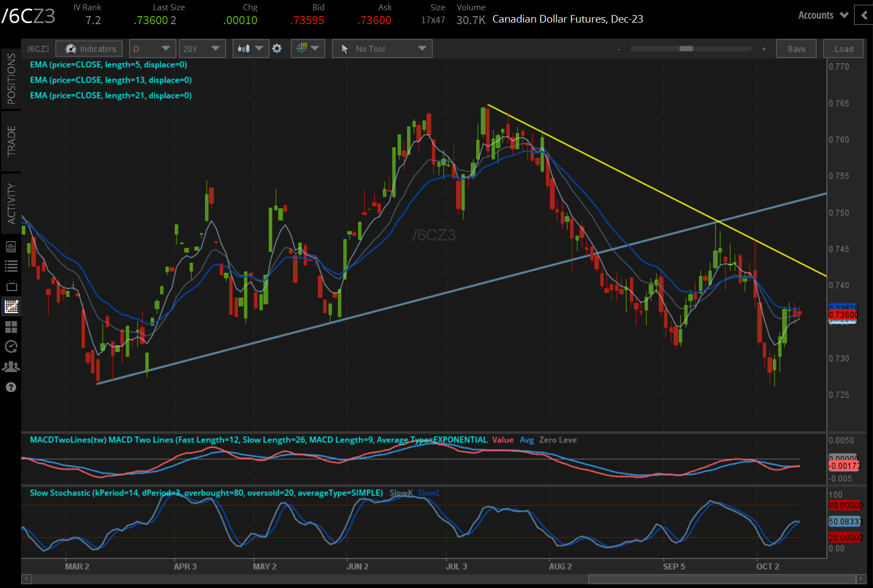Open the bar-chart book icon in sidebar

[x=11, y=246]
